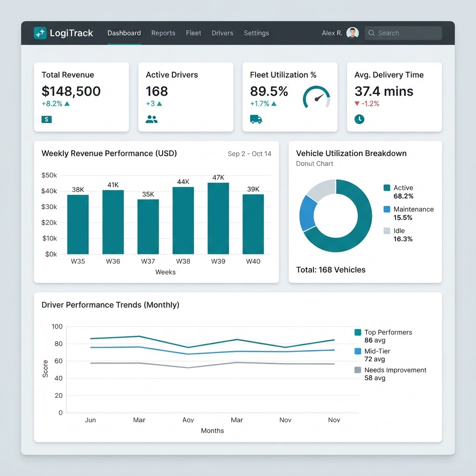Click the up arrow beside +1.7%

tap(274, 104)
